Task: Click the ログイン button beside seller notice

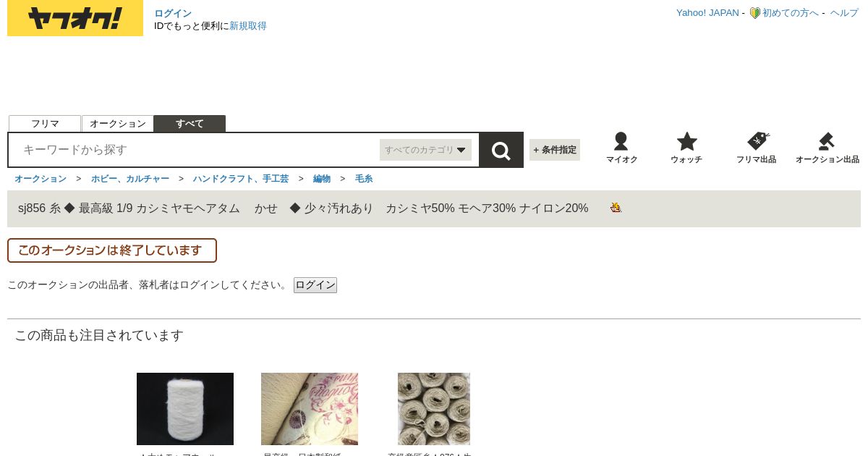Action: pyautogui.click(x=315, y=285)
